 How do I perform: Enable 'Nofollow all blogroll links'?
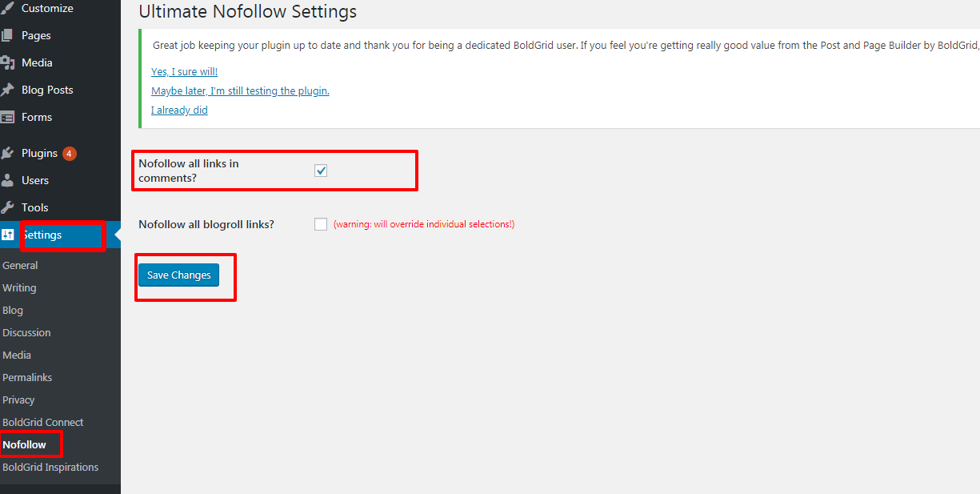tap(321, 224)
